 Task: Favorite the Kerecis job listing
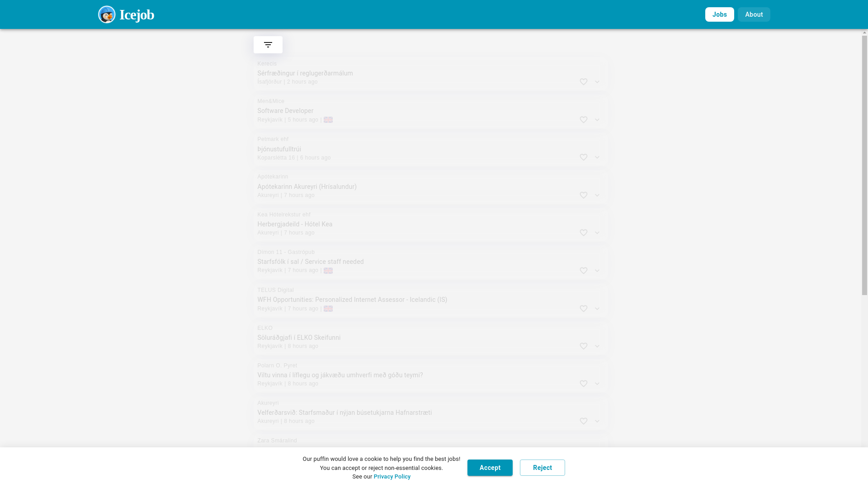pyautogui.click(x=584, y=82)
